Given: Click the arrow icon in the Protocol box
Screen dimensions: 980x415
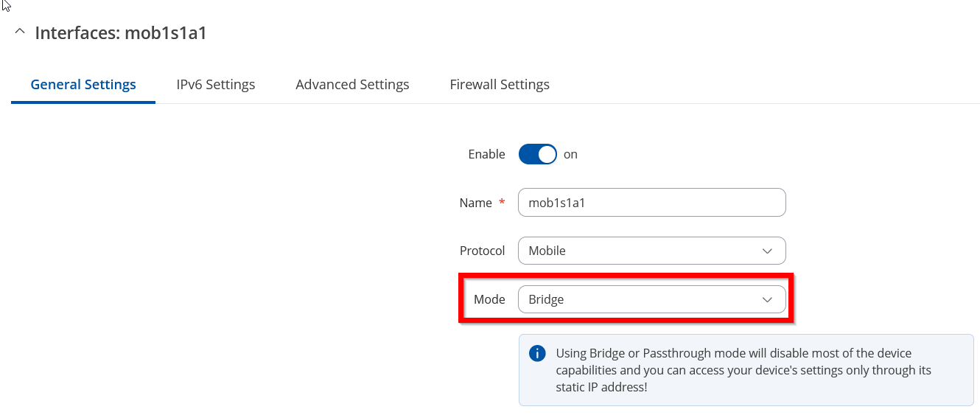Looking at the screenshot, I should (767, 251).
